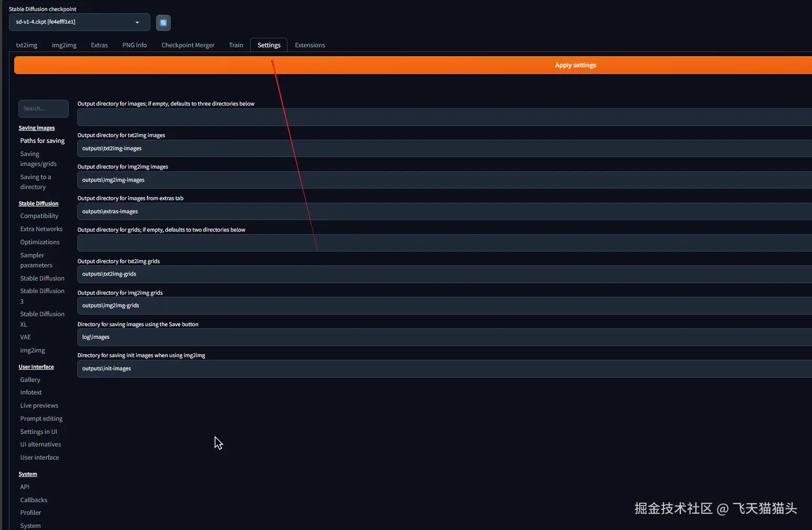This screenshot has height=530, width=812.
Task: Edit the init-images directory field
Action: (x=445, y=369)
